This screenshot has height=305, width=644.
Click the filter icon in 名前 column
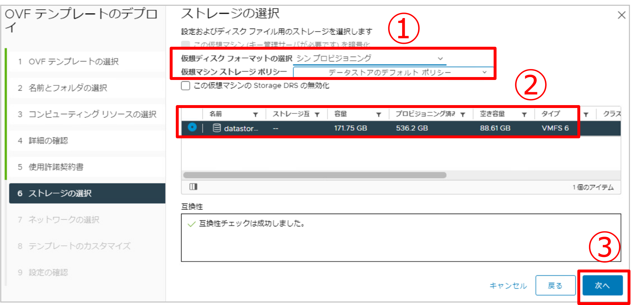pos(255,114)
